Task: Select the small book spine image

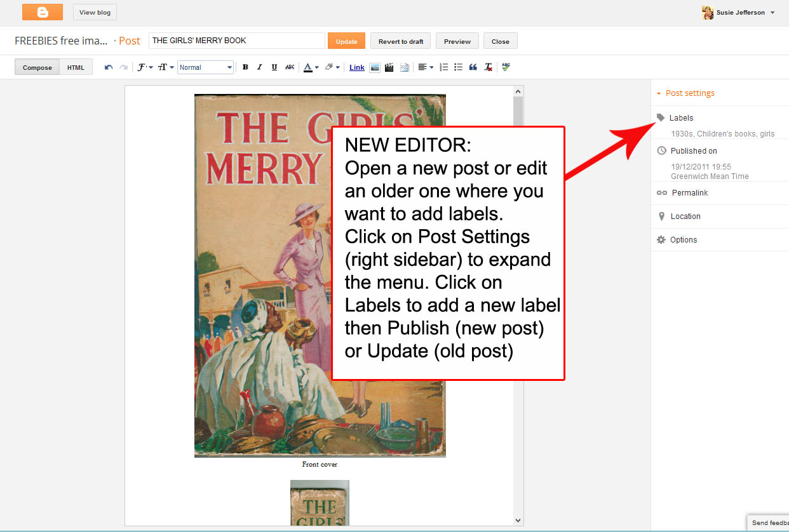Action: pos(320,503)
